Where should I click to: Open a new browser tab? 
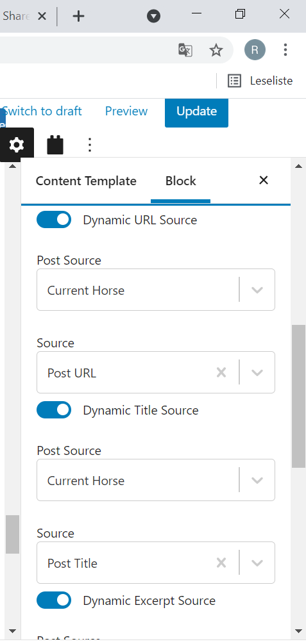[78, 16]
